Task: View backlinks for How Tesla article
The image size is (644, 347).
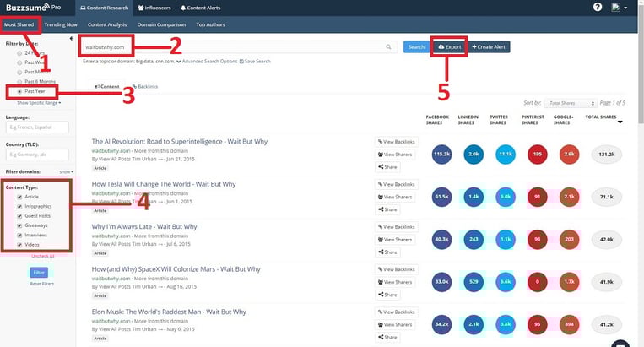Action: pyautogui.click(x=397, y=184)
